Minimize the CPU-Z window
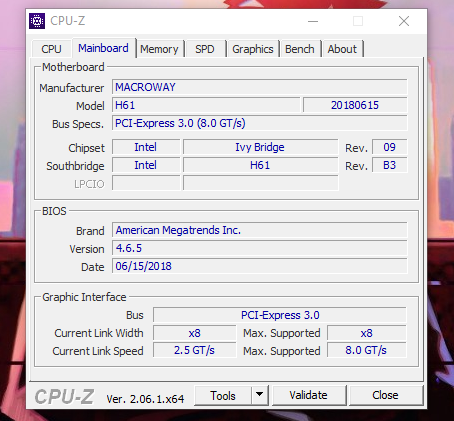Screen dimensions: 454x421 [x=313, y=21]
